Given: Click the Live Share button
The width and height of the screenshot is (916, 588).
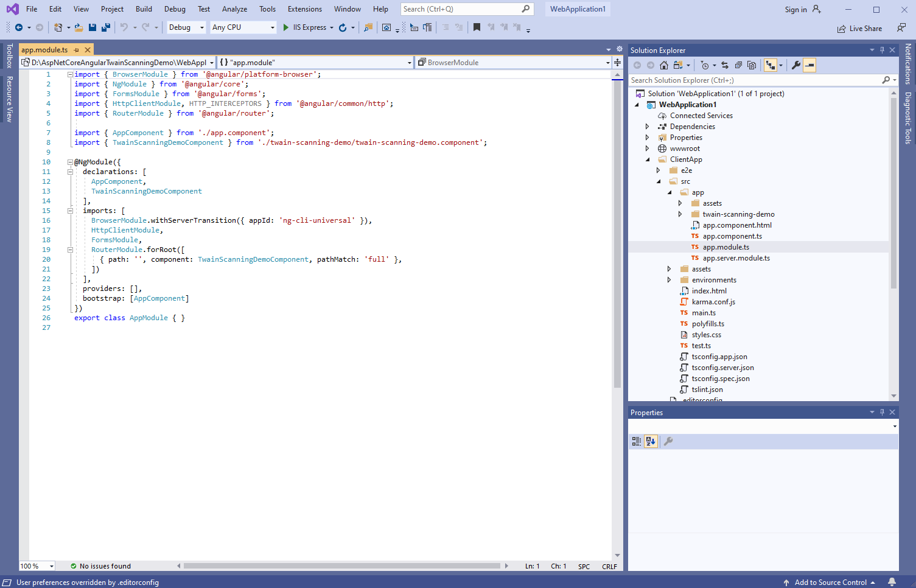Looking at the screenshot, I should pos(859,29).
